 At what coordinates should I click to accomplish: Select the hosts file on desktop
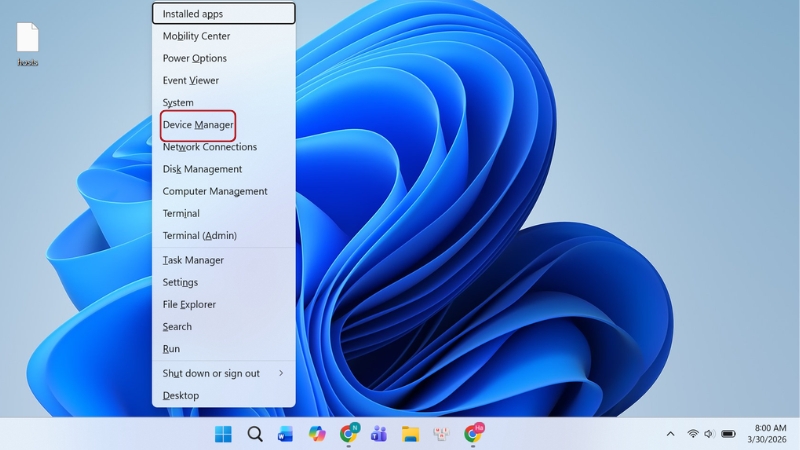pyautogui.click(x=28, y=44)
